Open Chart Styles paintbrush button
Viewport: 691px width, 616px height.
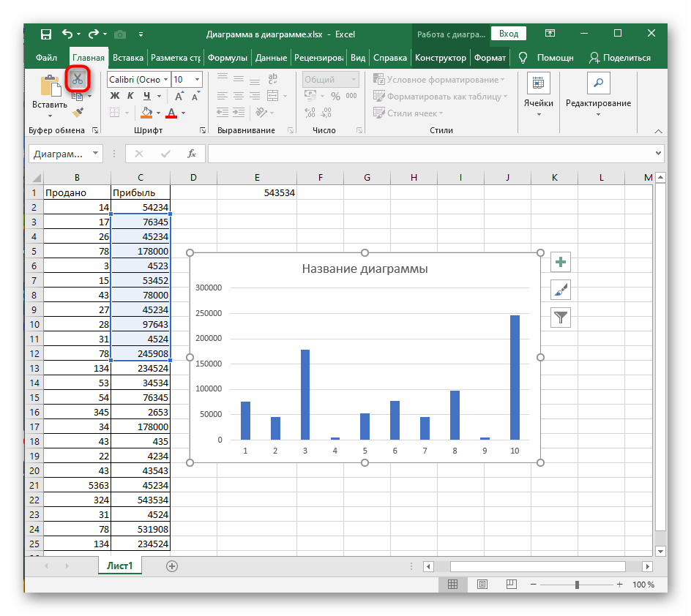pyautogui.click(x=561, y=290)
